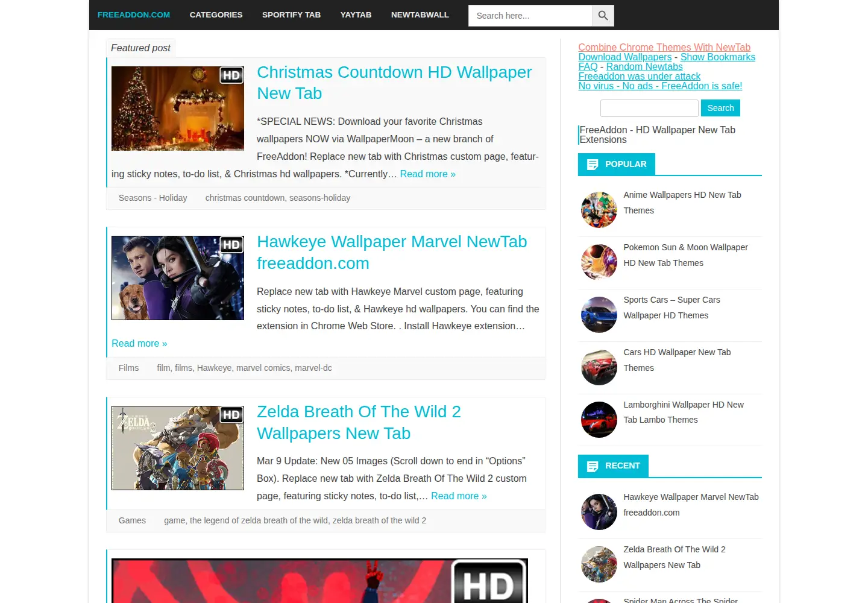Open 'Combine Chrome Themes With NewTab' link
This screenshot has height=603, width=868.
coord(664,47)
